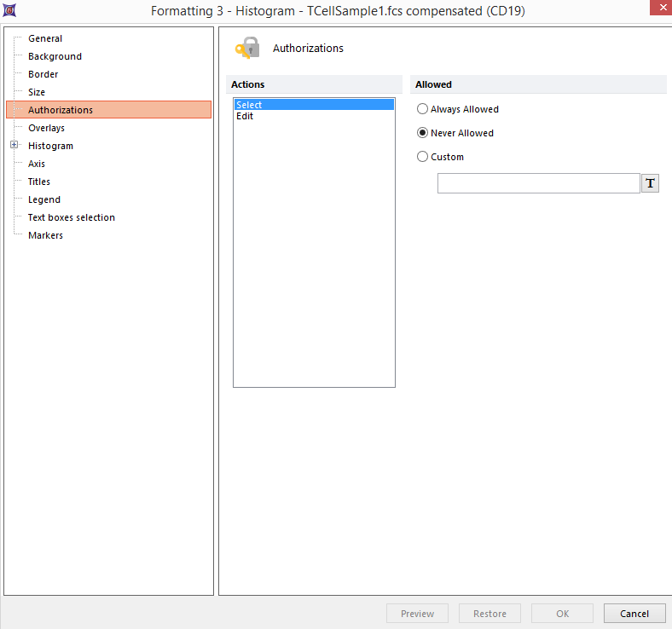
Task: Expand the Histogram tree node
Action: tap(14, 146)
